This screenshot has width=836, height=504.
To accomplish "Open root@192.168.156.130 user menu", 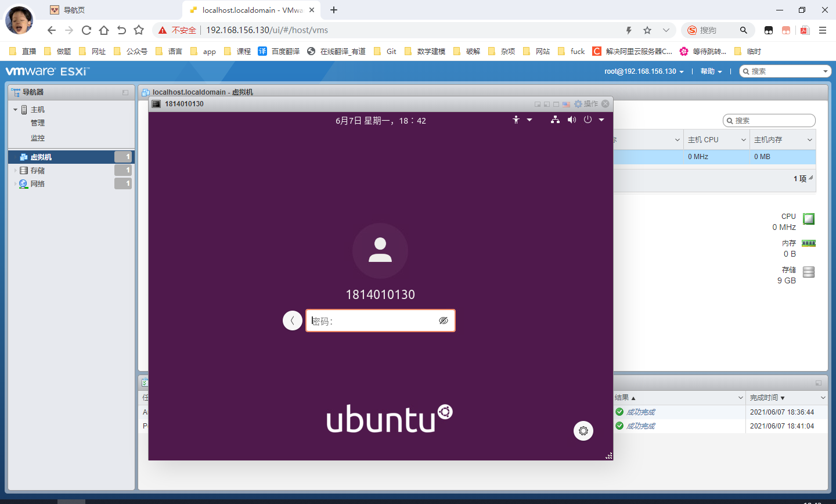I will tap(643, 71).
